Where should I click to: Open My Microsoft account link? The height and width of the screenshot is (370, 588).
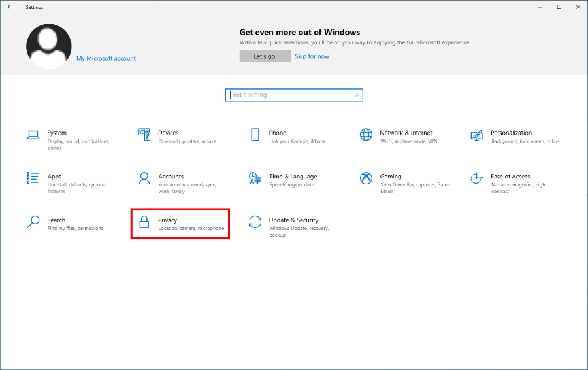106,59
